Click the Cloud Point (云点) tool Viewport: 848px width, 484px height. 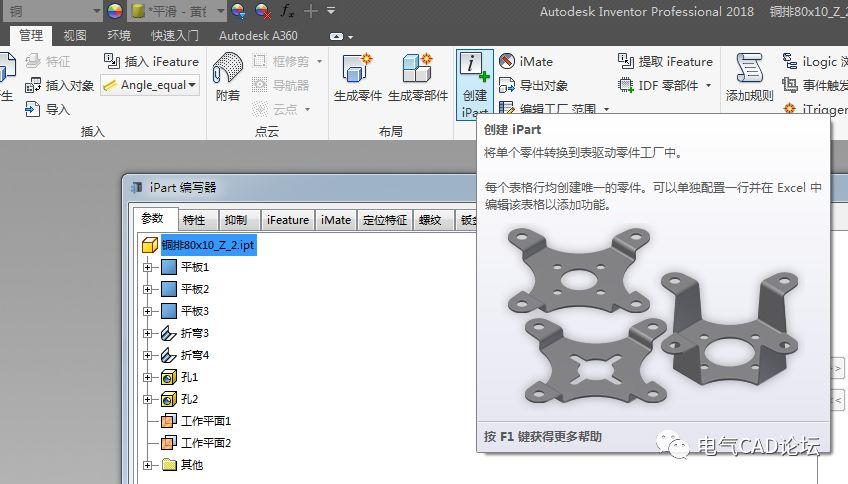pos(275,109)
